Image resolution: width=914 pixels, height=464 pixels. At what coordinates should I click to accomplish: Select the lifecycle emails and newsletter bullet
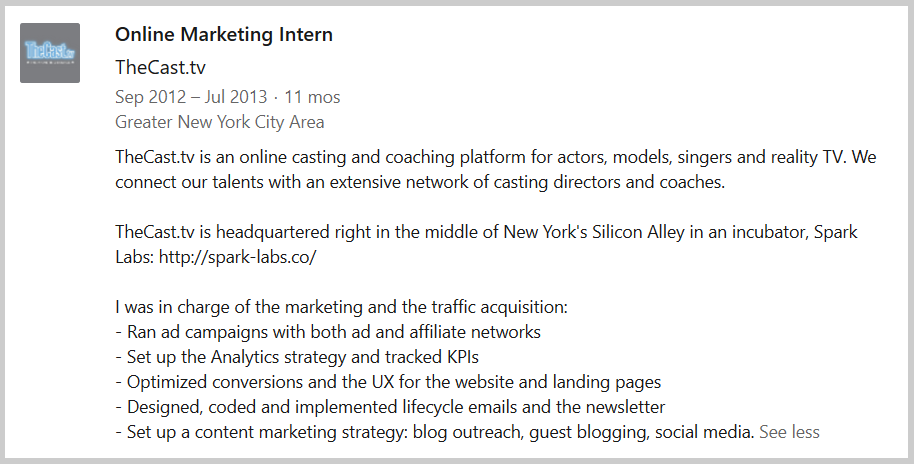coord(390,407)
